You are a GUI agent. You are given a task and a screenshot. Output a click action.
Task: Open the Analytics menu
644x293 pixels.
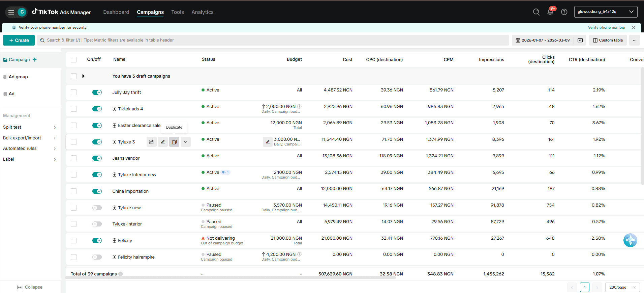point(202,12)
